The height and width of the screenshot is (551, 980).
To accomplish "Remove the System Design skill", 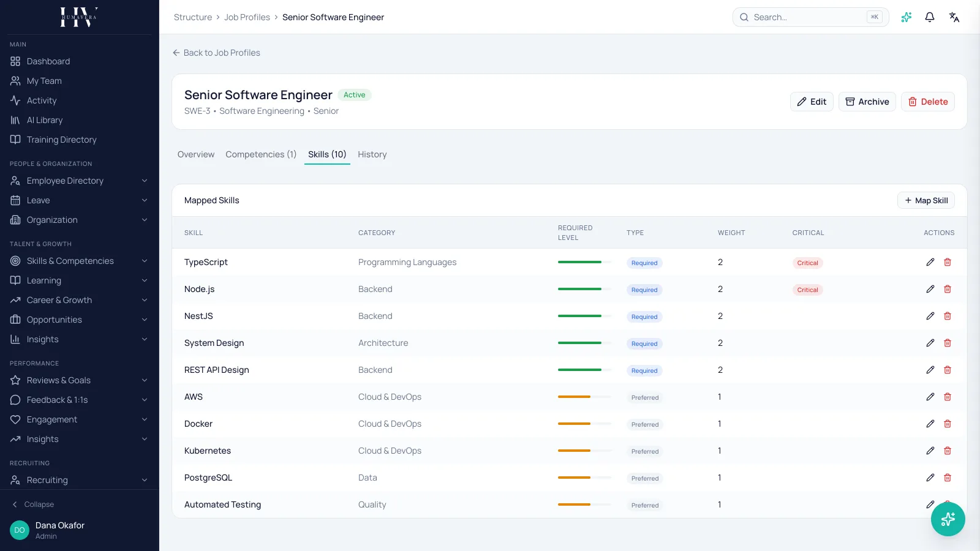I will click(948, 343).
